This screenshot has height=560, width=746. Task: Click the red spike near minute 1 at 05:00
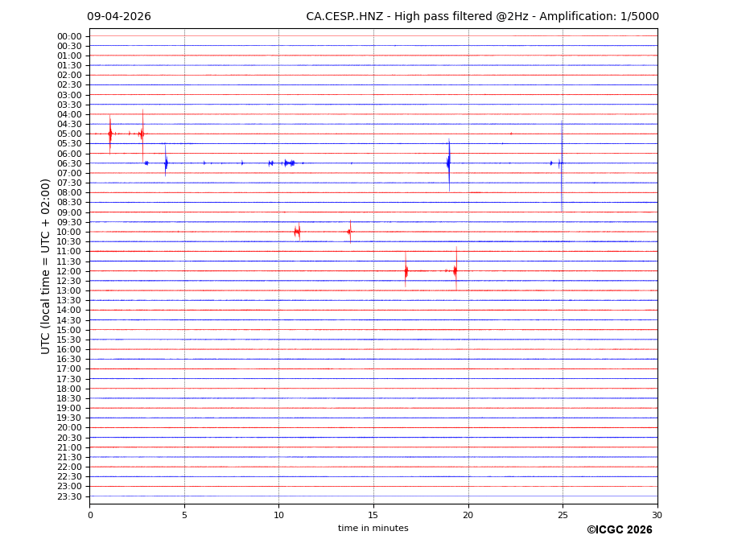(x=110, y=134)
